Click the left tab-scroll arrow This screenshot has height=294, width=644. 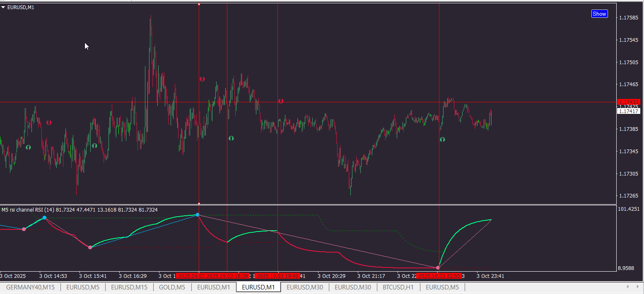pyautogui.click(x=628, y=287)
